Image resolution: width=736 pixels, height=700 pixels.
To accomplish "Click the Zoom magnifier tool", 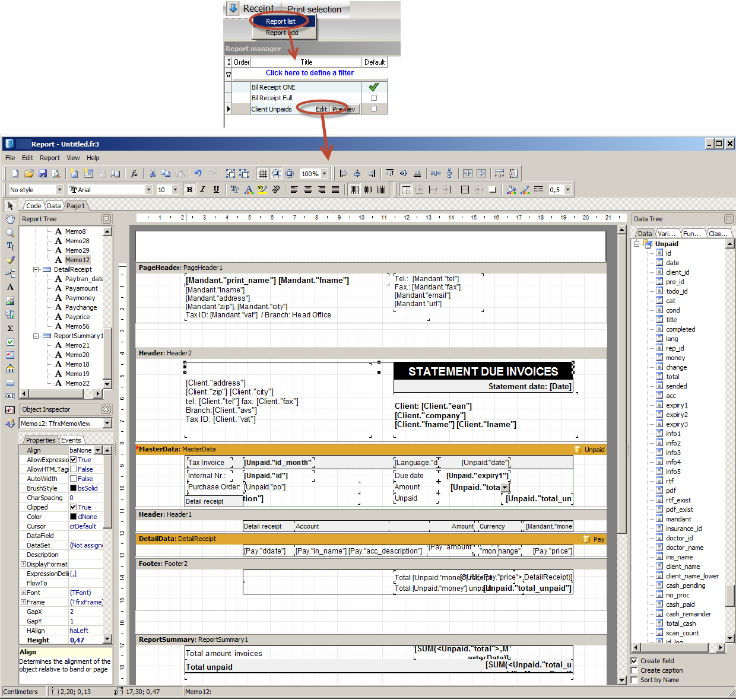I will click(10, 233).
